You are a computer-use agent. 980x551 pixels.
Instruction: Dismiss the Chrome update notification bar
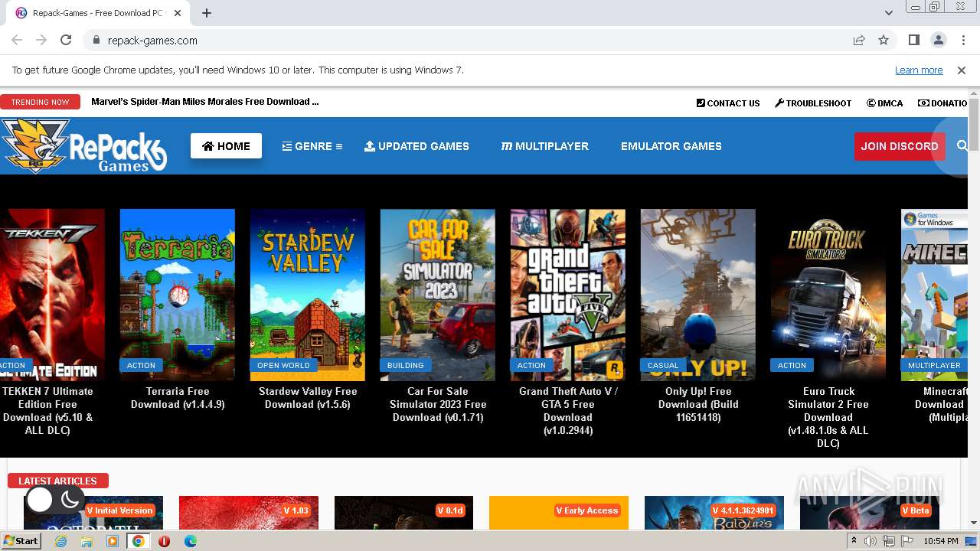pos(962,70)
